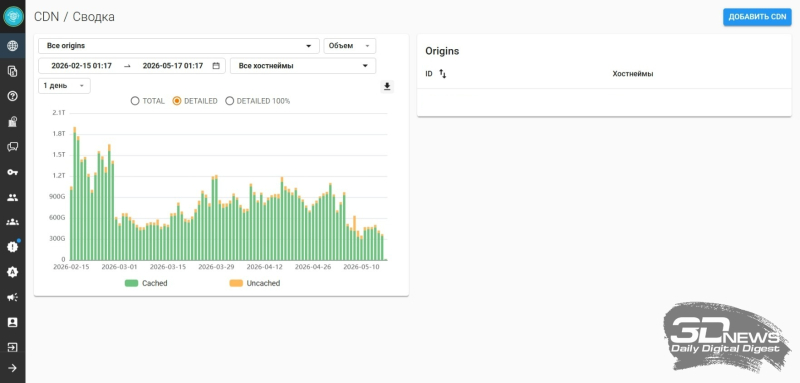Click the 2026-02-15 axis label

click(x=71, y=267)
